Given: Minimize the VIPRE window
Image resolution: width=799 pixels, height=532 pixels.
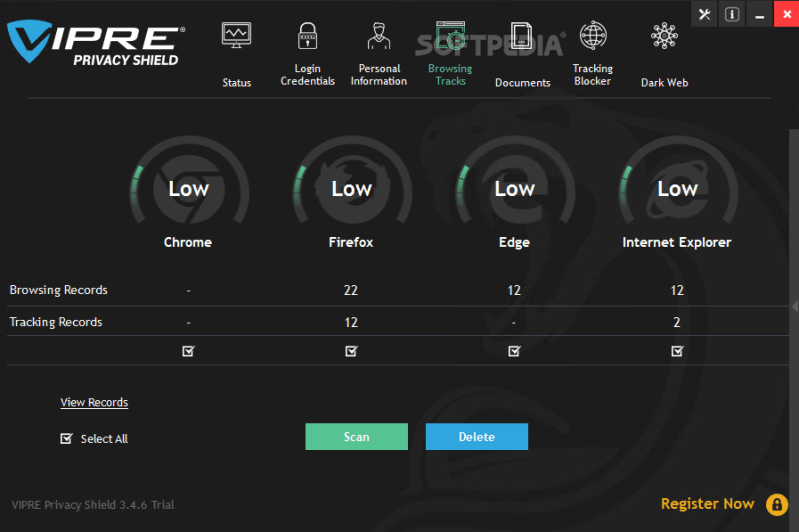Looking at the screenshot, I should click(x=759, y=14).
